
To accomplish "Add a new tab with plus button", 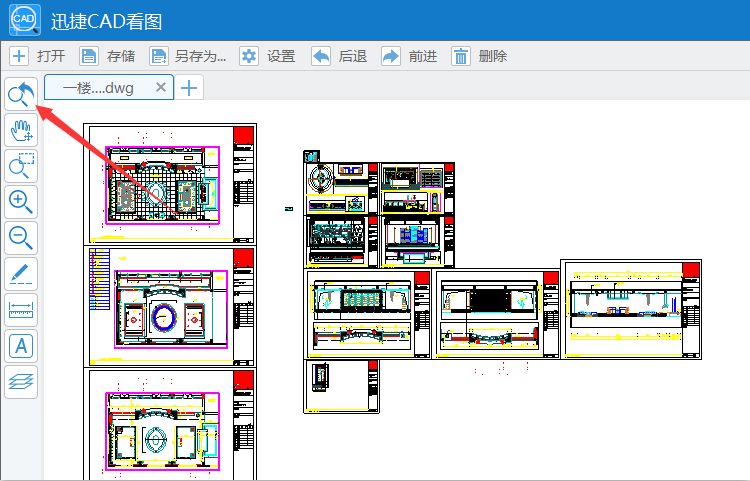I will pos(189,88).
